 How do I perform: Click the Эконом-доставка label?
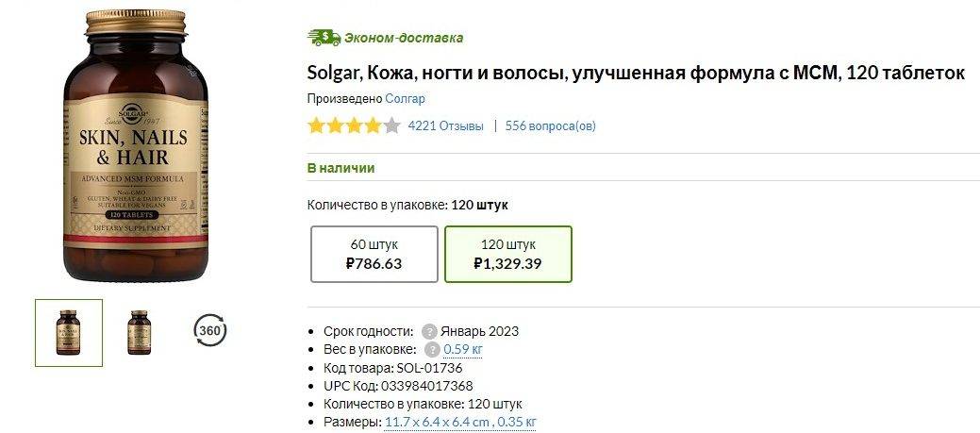coord(404,38)
